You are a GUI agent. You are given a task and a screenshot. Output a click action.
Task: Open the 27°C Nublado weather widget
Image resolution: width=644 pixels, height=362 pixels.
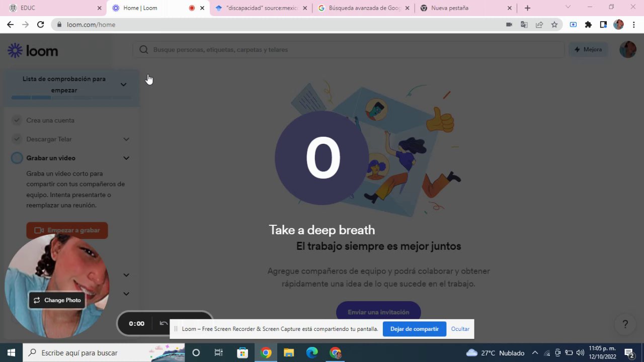[x=496, y=352]
